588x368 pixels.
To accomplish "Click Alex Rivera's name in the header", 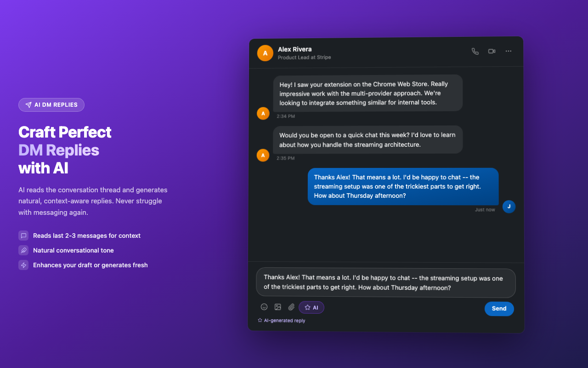I will [x=294, y=49].
